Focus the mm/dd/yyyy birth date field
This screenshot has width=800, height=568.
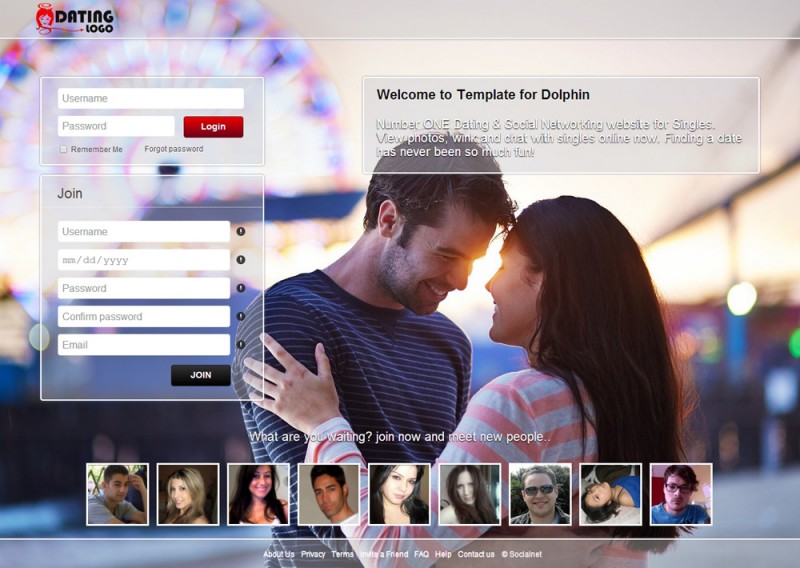coord(144,260)
